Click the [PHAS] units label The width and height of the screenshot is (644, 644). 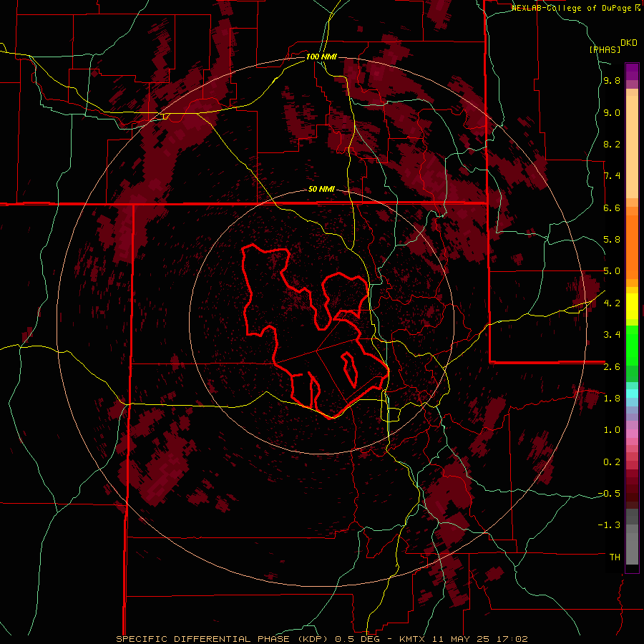[x=605, y=49]
